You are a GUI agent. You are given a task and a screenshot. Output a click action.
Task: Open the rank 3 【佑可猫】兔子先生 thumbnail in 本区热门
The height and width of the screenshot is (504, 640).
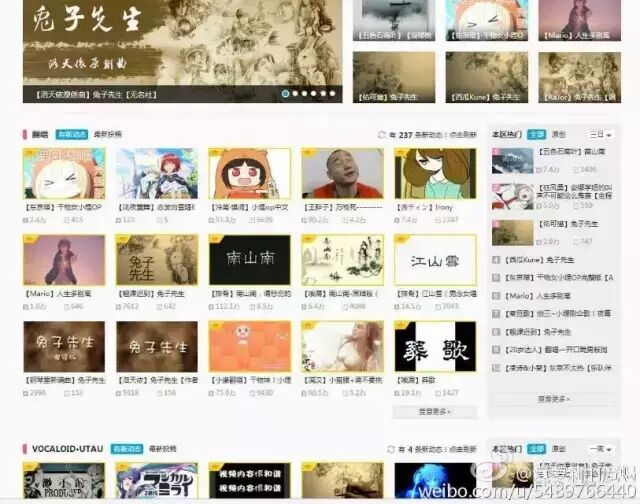click(x=513, y=233)
